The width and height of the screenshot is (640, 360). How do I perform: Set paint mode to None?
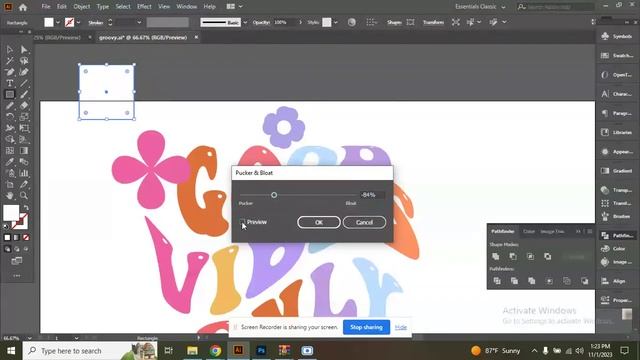coord(26,238)
